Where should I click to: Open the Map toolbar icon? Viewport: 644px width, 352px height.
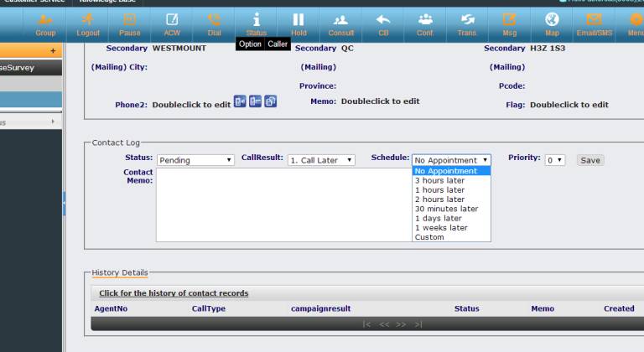point(552,23)
